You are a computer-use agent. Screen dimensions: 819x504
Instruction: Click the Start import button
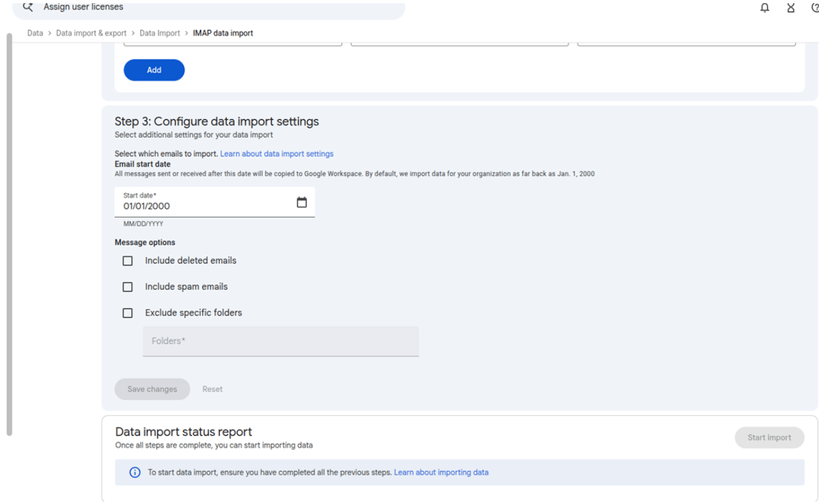click(770, 438)
